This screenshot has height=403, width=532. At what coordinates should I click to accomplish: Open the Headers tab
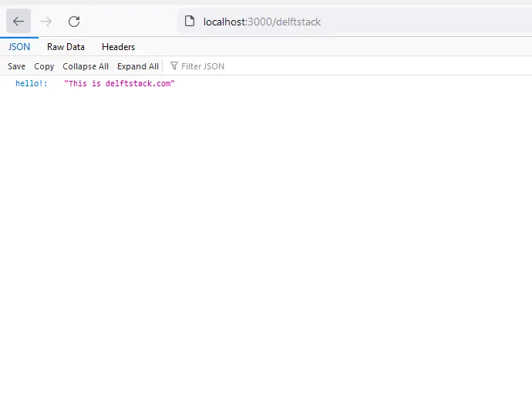[x=118, y=47]
